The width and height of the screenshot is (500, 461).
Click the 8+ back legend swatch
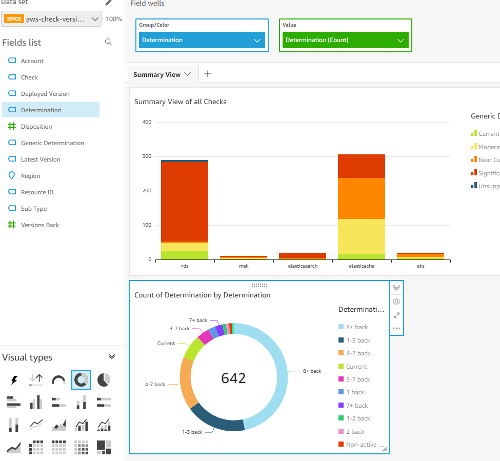pyautogui.click(x=341, y=327)
